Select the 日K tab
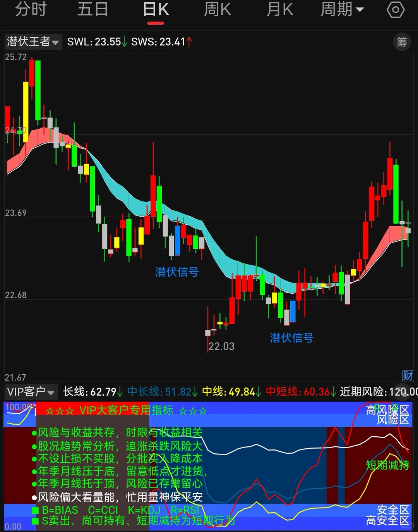 156,10
